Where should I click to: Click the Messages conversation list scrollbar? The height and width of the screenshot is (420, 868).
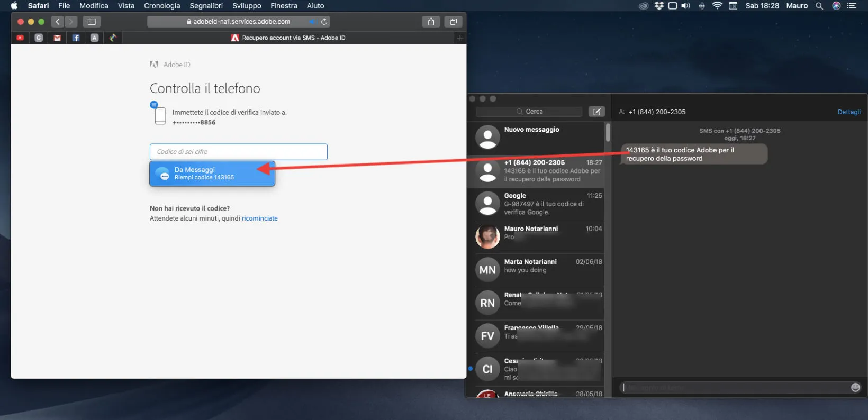click(x=608, y=132)
